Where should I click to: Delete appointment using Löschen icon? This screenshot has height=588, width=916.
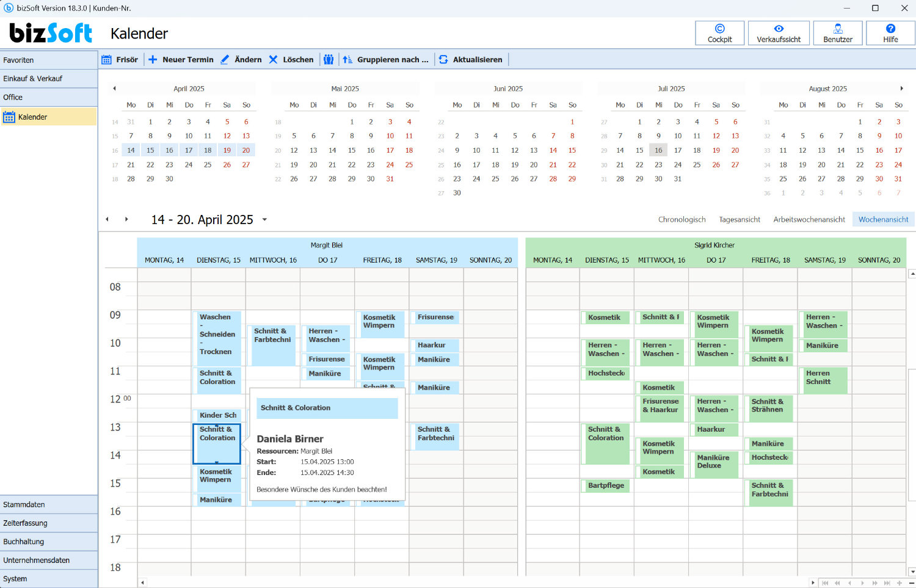pyautogui.click(x=274, y=60)
